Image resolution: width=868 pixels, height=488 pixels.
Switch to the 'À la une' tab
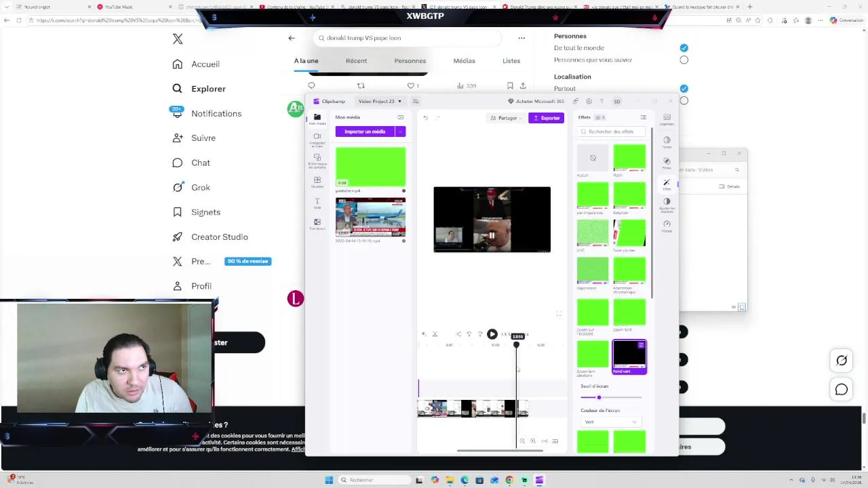pos(306,61)
